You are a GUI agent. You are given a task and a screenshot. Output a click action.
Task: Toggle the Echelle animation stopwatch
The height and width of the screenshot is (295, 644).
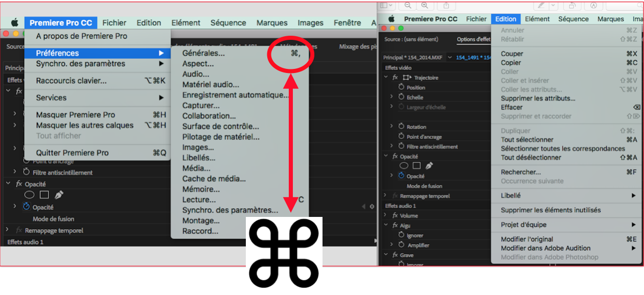click(x=401, y=97)
